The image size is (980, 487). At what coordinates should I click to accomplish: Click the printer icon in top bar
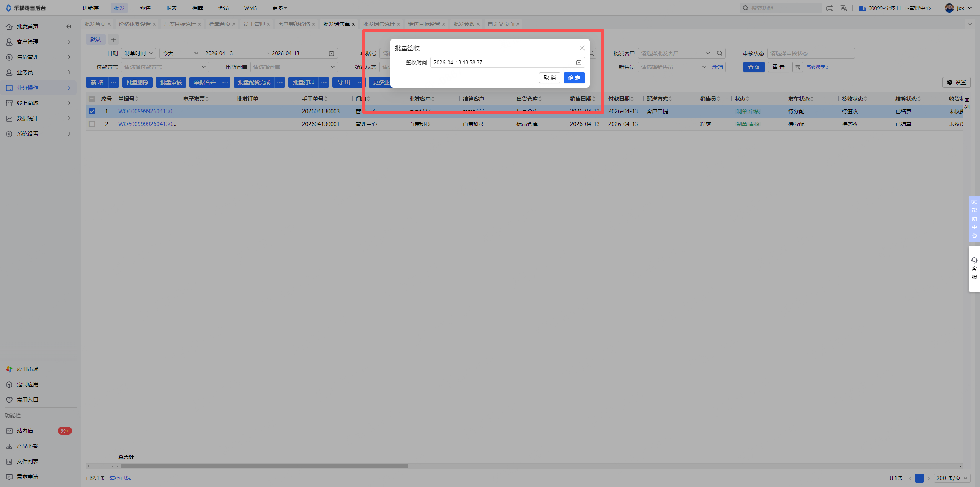830,8
